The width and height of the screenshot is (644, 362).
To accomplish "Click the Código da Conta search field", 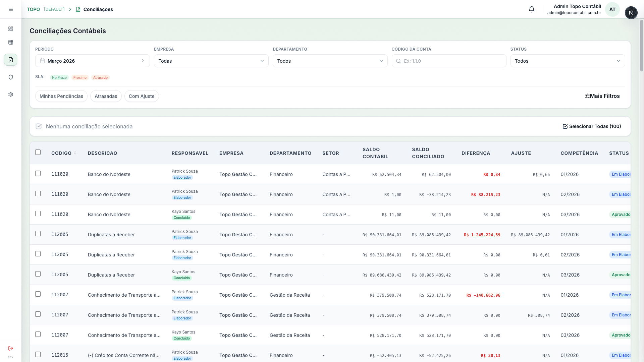I will click(x=449, y=61).
